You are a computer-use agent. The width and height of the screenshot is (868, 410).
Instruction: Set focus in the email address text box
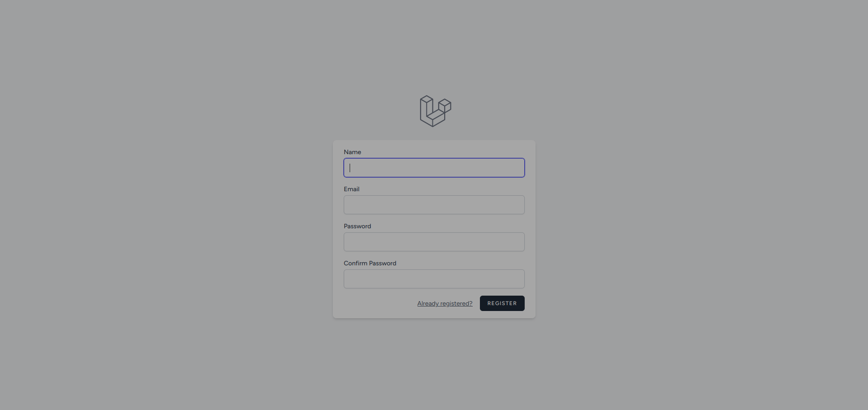tap(434, 205)
